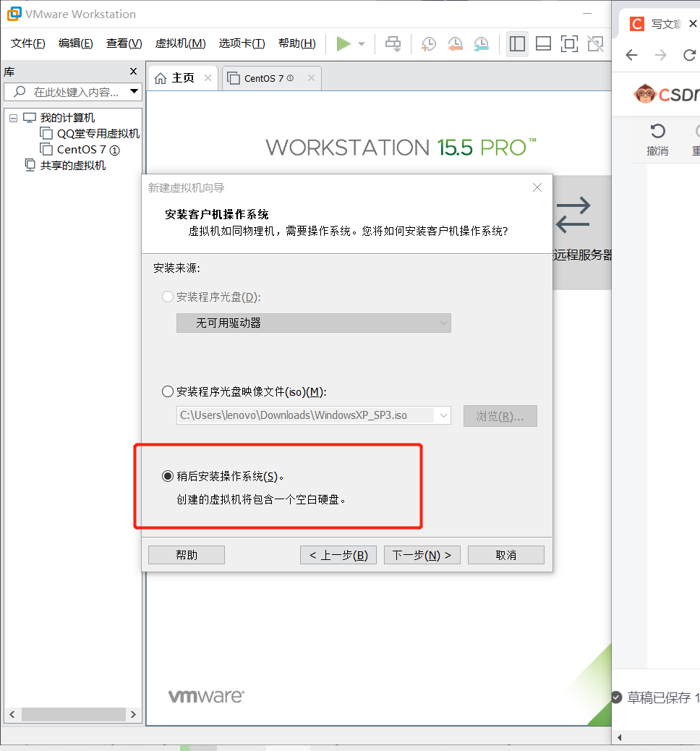The width and height of the screenshot is (700, 751).
Task: Click browser back arrow in CSDN window
Action: [632, 55]
